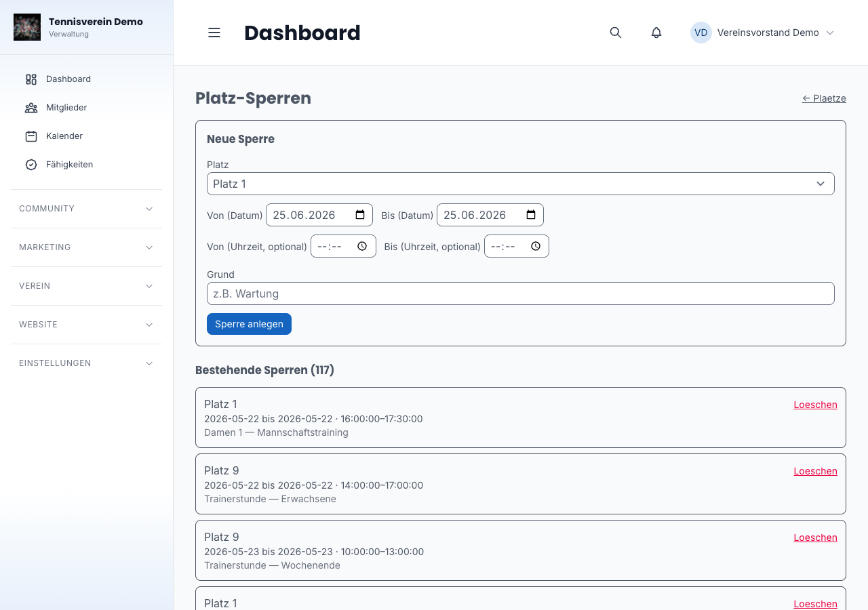The image size is (868, 610).
Task: Expand the VEREIN sidebar section
Action: click(x=86, y=286)
